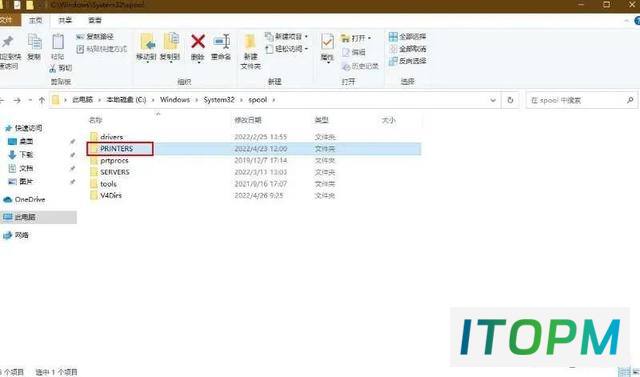Click the red X Delete icon in ribbon
The image size is (640, 377).
pos(198,42)
